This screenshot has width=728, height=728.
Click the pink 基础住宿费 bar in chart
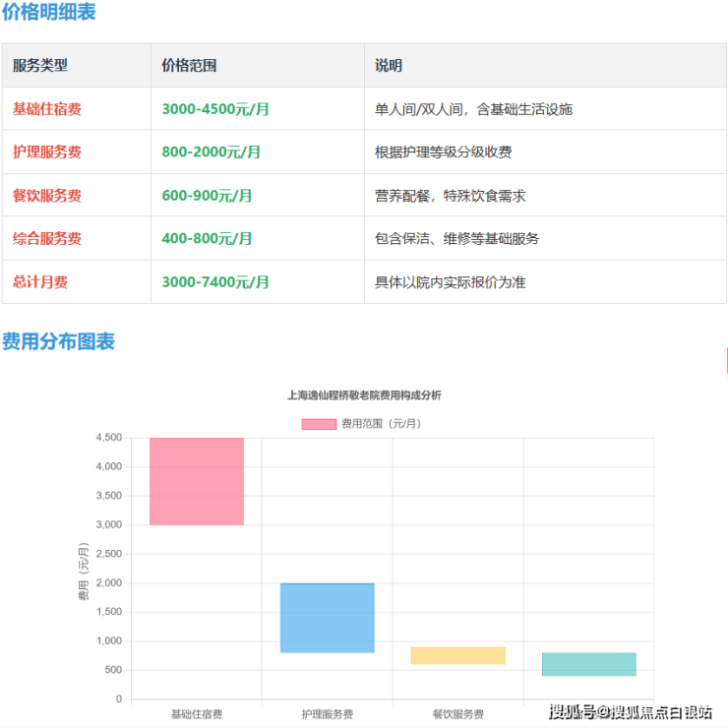pos(197,481)
